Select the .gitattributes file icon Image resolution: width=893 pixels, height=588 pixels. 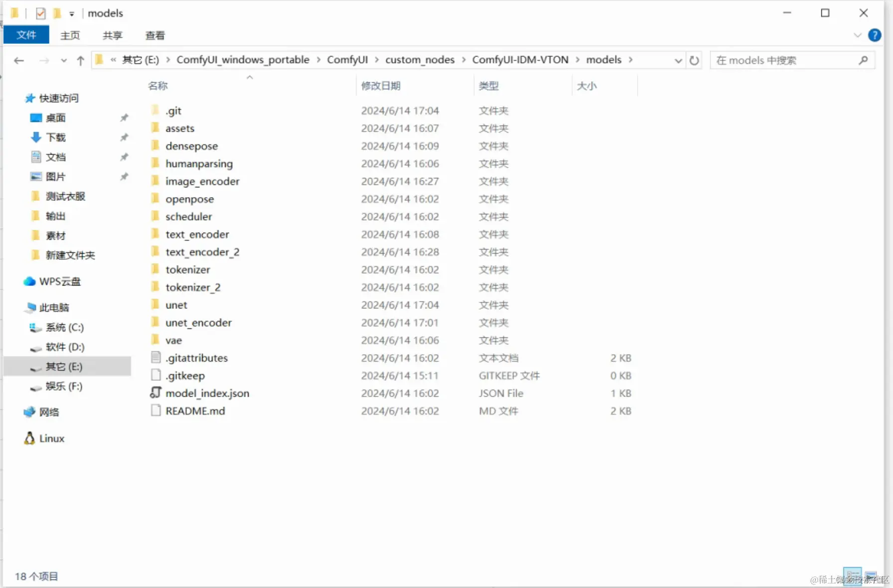click(x=155, y=357)
